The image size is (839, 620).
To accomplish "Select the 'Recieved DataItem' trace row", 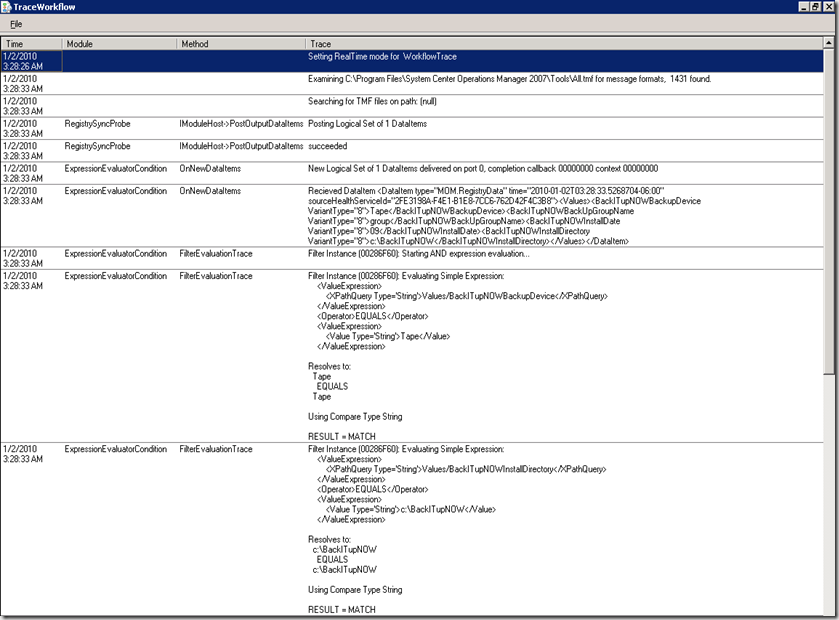I will pyautogui.click(x=412, y=216).
